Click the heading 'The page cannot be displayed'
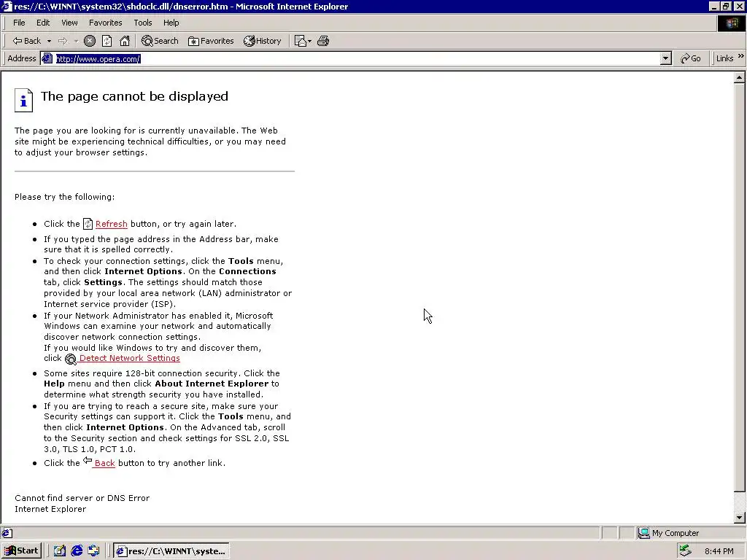747x560 pixels. 134,96
